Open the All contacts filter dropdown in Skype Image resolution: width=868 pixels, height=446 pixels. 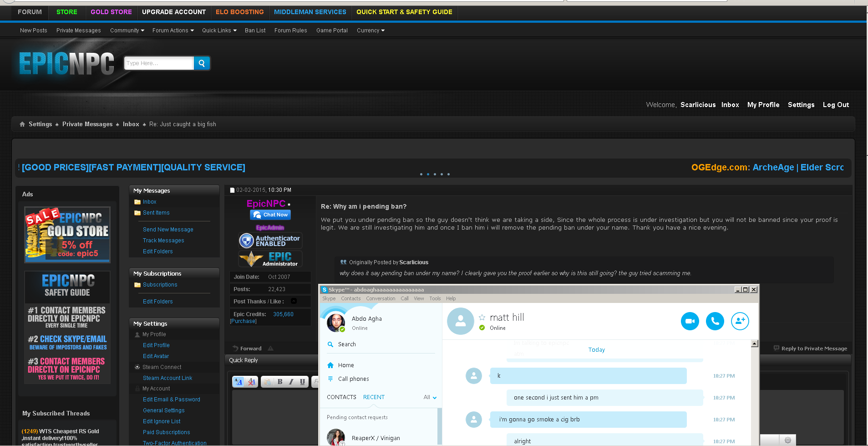430,397
